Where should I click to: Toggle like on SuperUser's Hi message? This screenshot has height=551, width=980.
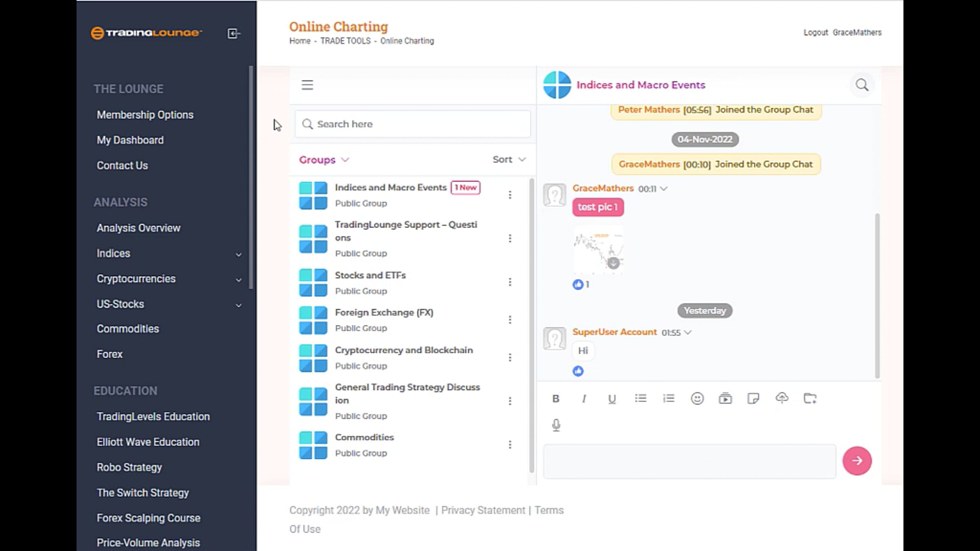(578, 371)
